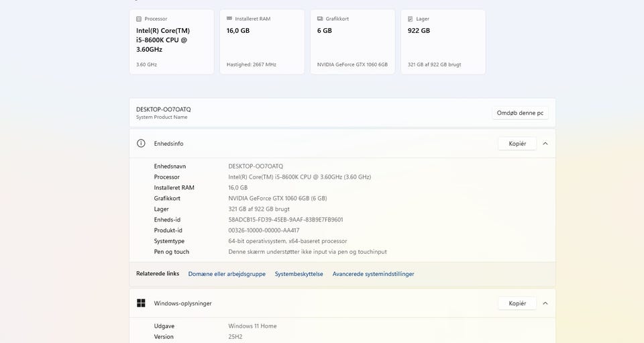644x343 pixels.
Task: Click the Enheds-id value text
Action: [x=286, y=219]
